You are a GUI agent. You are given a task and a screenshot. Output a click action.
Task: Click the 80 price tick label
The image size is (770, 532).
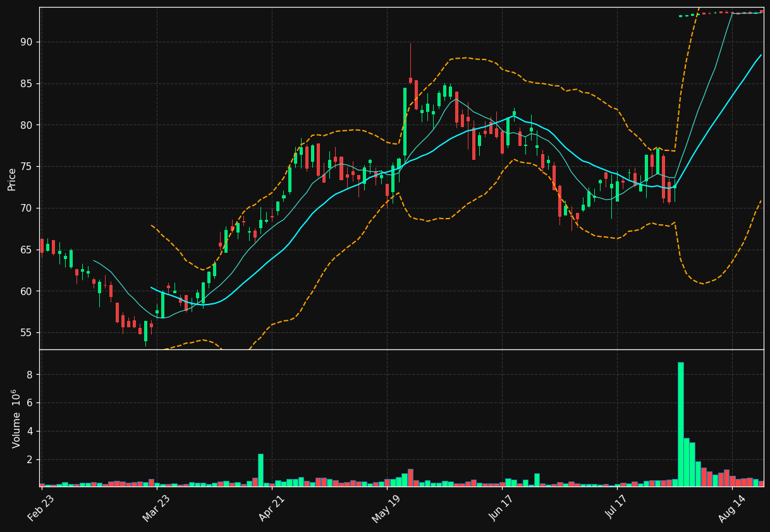(26, 125)
